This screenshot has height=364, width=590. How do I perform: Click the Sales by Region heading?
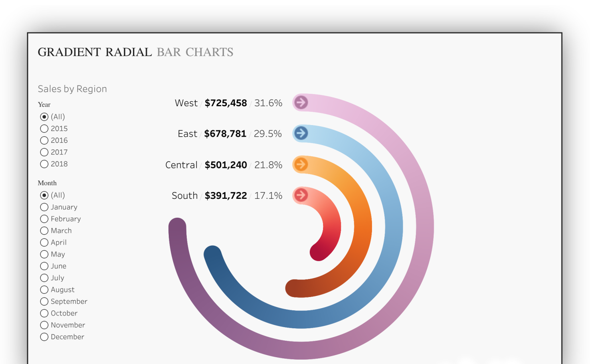(x=72, y=89)
